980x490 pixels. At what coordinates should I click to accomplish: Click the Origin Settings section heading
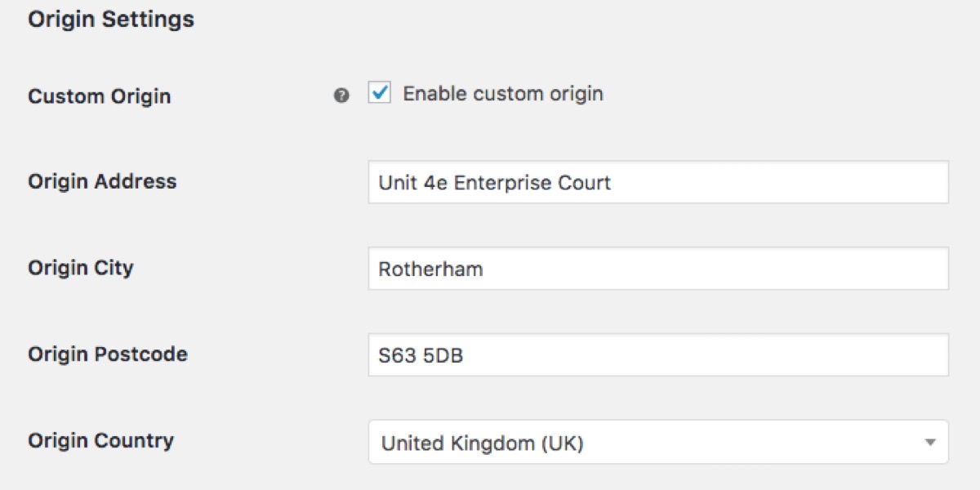[111, 19]
